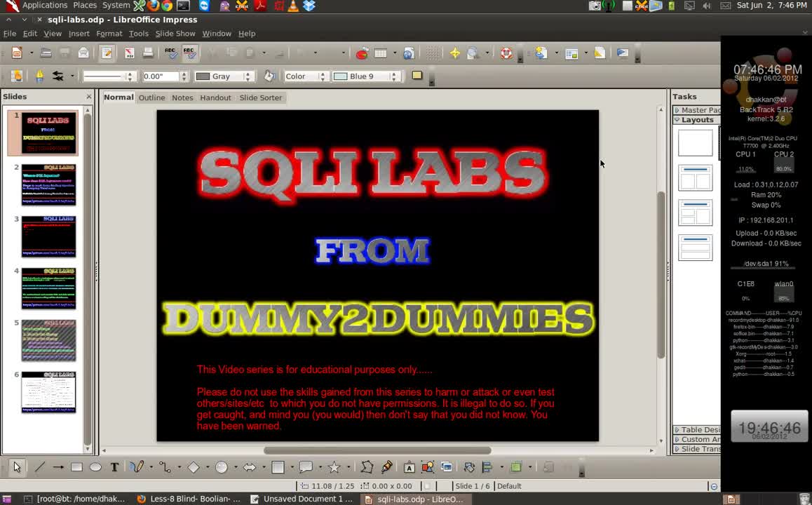The width and height of the screenshot is (812, 505).
Task: Open the Arrow Style icon
Action: [x=58, y=76]
